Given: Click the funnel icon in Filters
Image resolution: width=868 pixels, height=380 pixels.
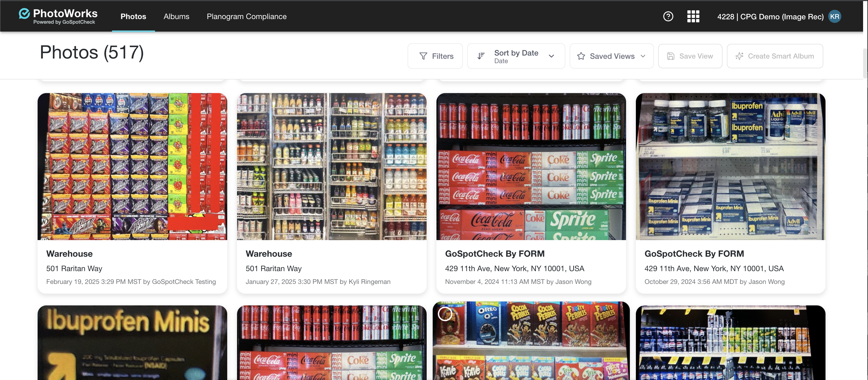Looking at the screenshot, I should 423,56.
